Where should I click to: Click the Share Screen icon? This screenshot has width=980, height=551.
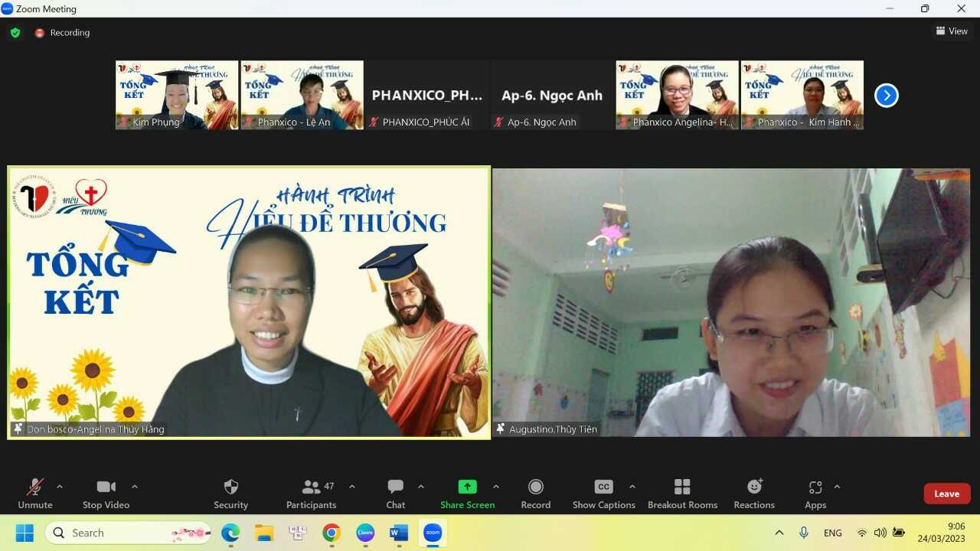pos(467,487)
